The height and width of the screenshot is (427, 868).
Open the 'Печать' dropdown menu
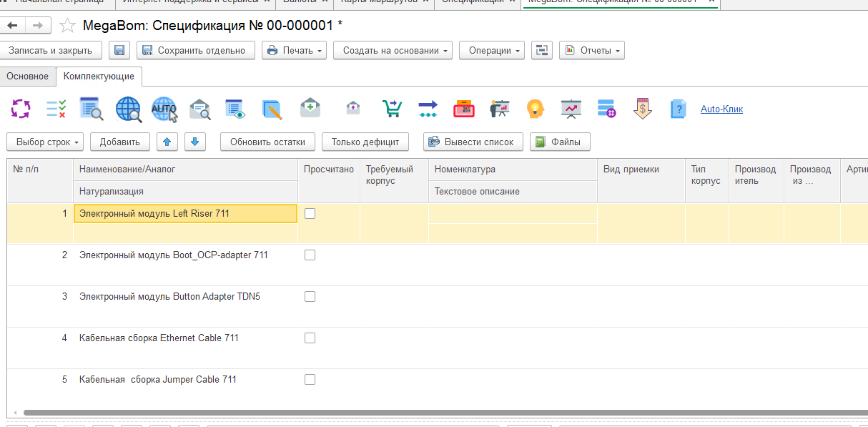295,50
